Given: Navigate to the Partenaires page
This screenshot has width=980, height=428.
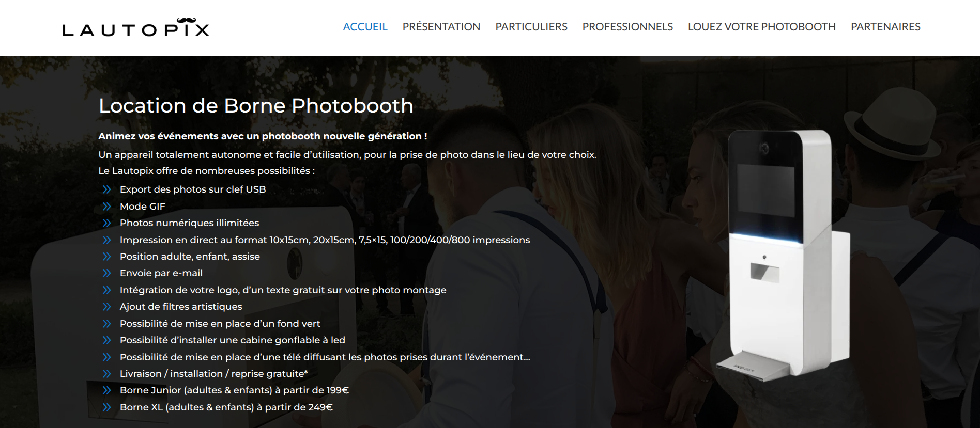Looking at the screenshot, I should coord(885,27).
